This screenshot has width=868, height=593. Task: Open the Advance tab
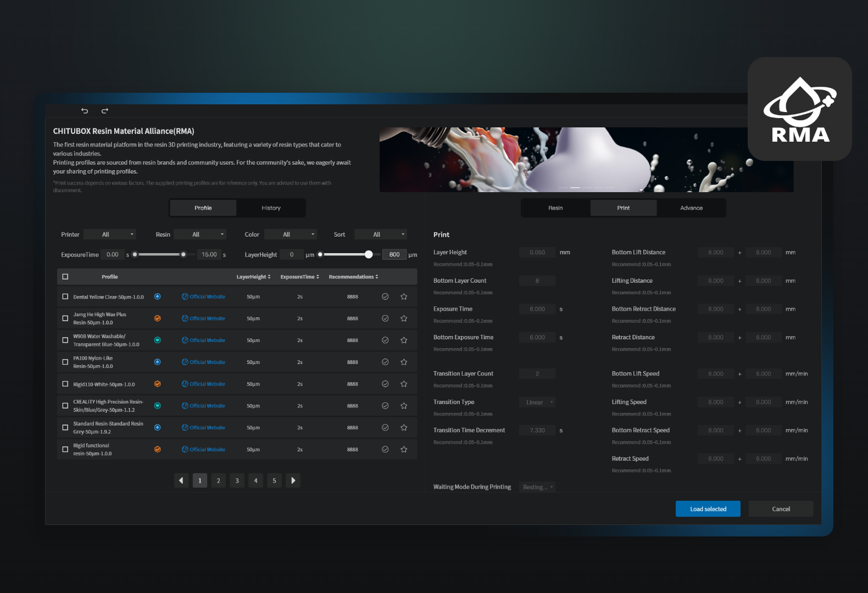tap(691, 208)
